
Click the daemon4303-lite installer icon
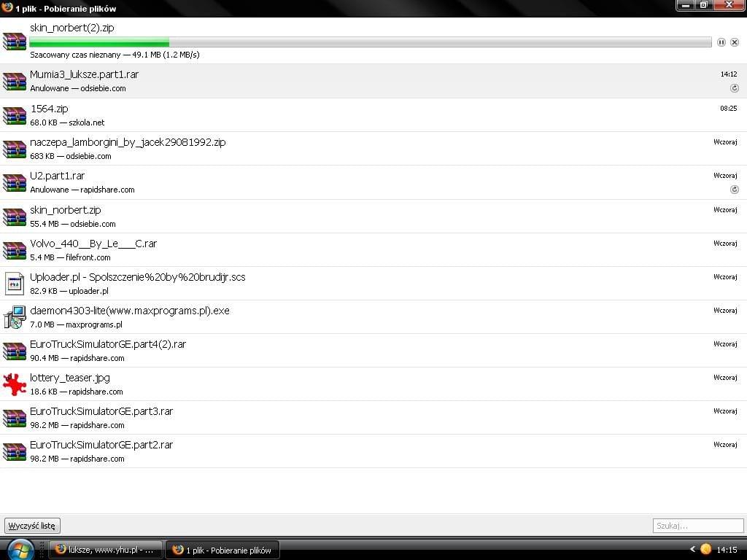pyautogui.click(x=15, y=317)
